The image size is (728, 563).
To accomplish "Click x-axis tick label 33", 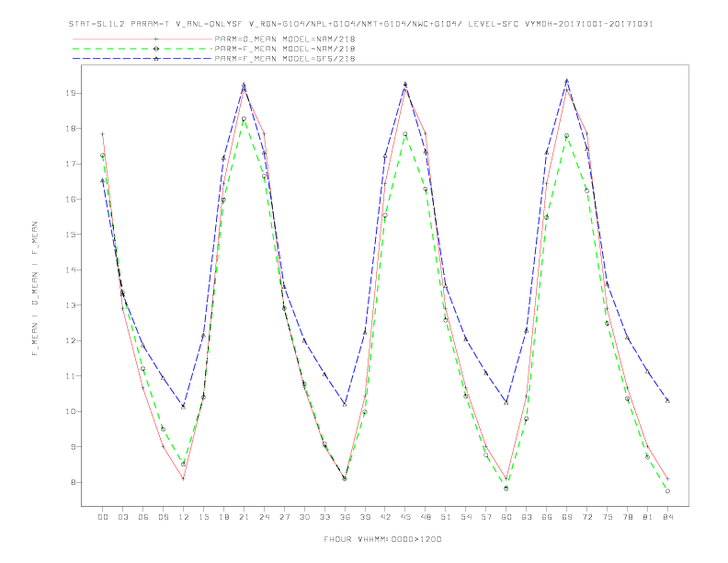I will (x=324, y=517).
